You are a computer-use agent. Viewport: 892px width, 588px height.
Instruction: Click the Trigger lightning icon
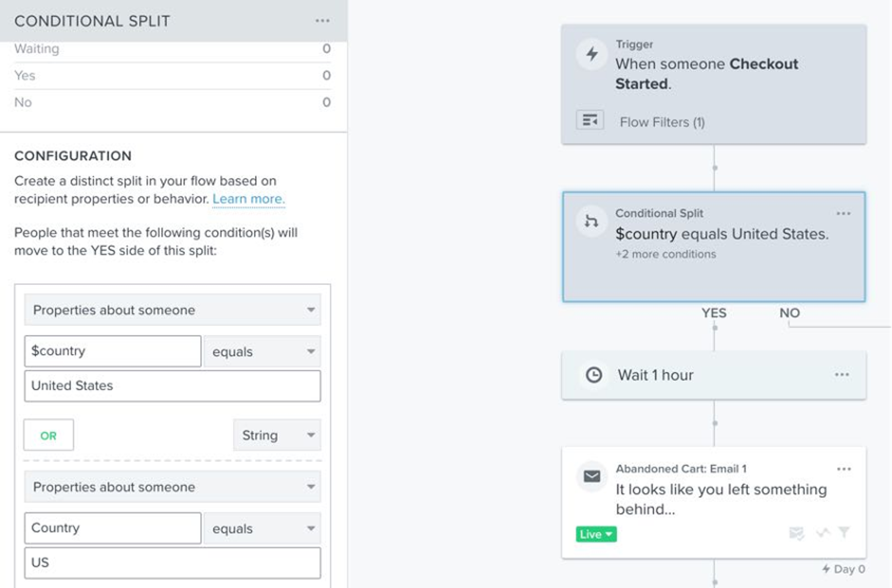click(x=592, y=54)
